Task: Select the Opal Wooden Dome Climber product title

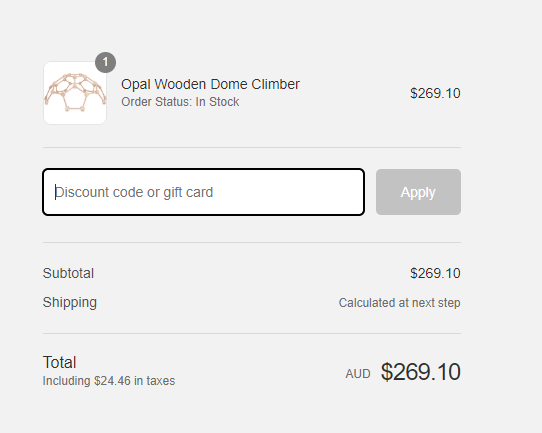Action: point(210,84)
